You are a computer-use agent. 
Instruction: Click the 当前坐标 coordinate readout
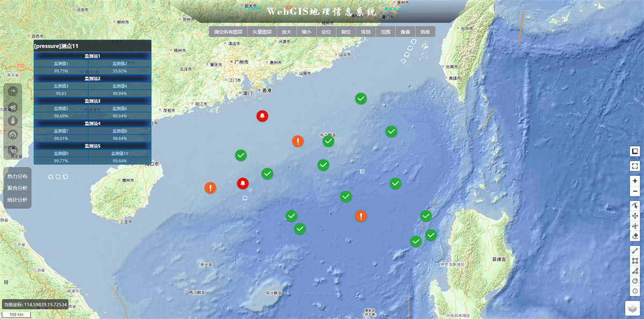pos(35,305)
